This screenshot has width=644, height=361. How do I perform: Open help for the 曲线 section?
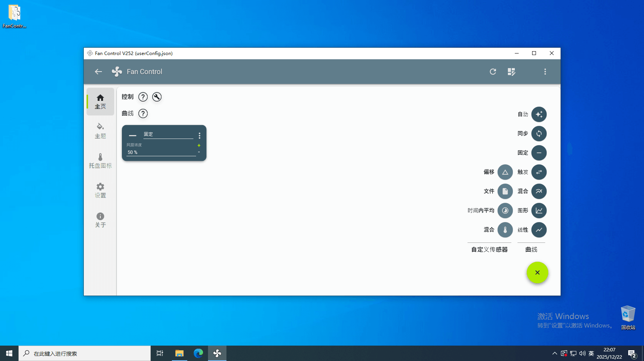[143, 114]
